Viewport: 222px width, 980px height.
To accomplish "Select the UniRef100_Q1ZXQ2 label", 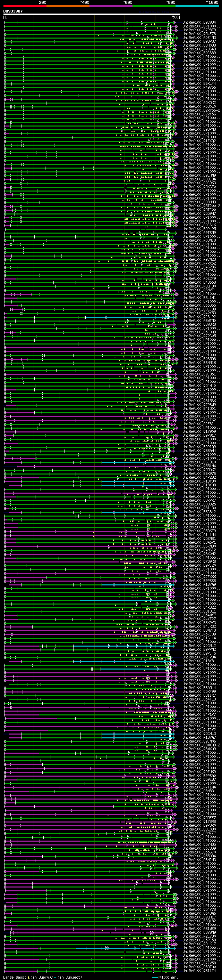I will pos(199,141).
